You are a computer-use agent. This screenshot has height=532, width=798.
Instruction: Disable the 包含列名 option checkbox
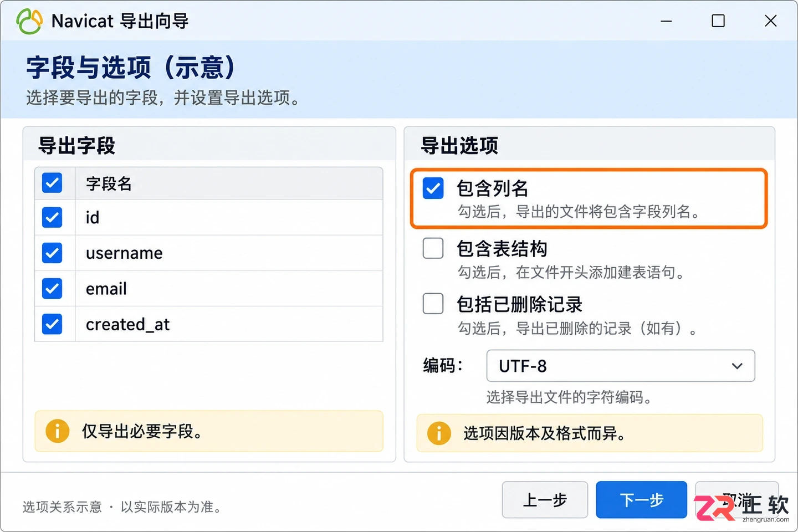point(433,188)
